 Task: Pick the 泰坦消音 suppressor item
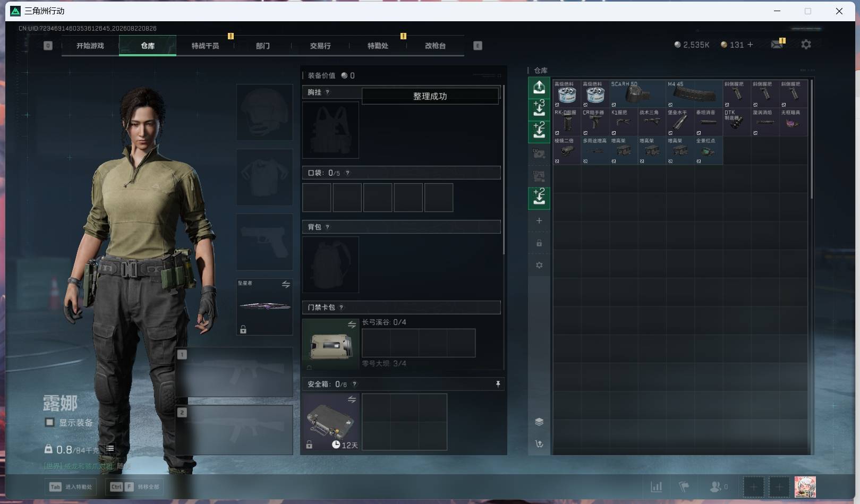point(709,123)
